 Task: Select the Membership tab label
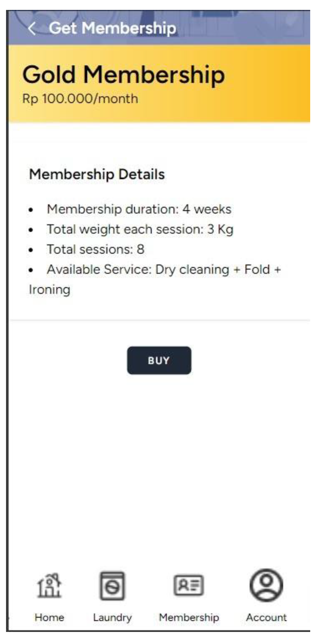(189, 617)
